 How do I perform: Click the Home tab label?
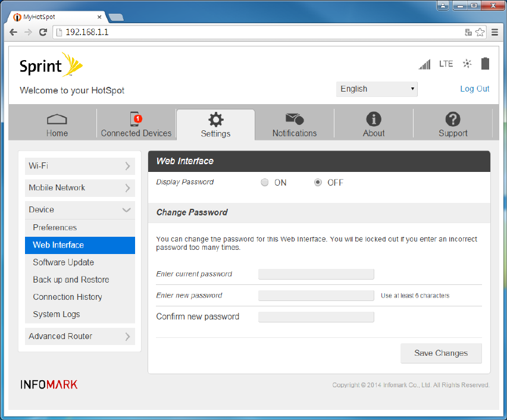coord(57,133)
